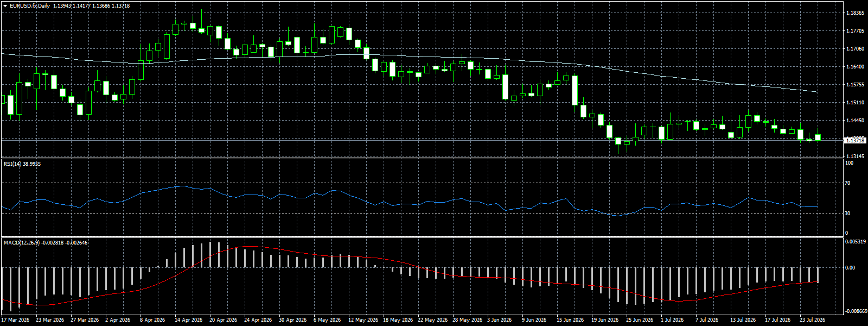
Task: Click the 1.16400 price axis label
Action: tap(855, 67)
